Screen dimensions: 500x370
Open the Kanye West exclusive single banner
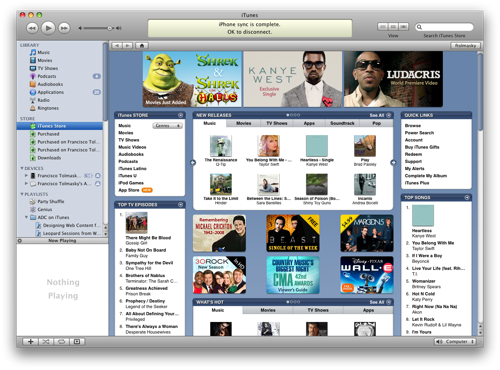tap(293, 79)
